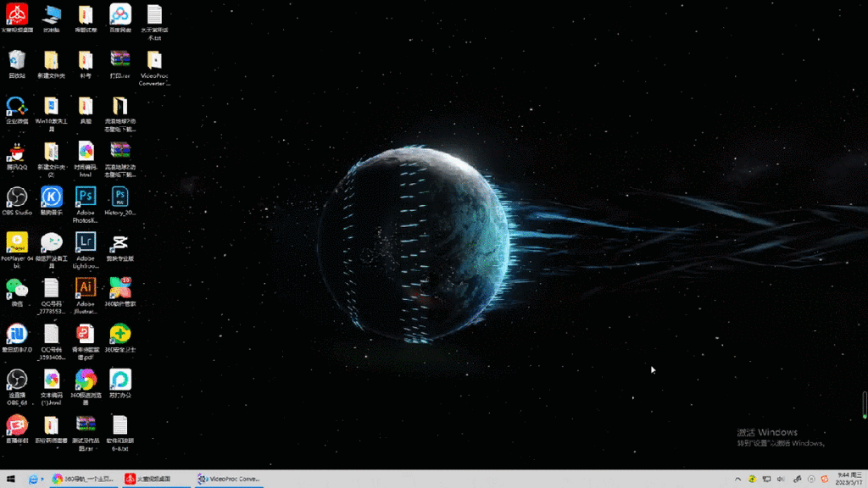The height and width of the screenshot is (488, 868).
Task: Open the taskbar clock and date
Action: click(849, 479)
